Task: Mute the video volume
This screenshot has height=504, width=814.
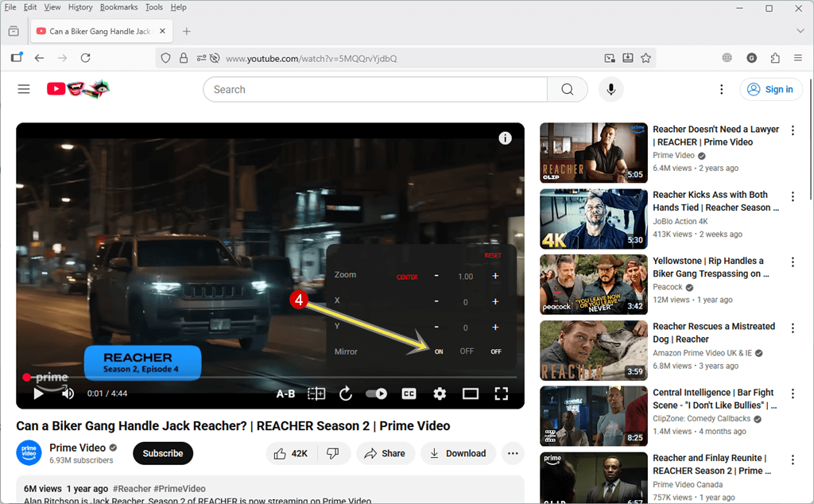Action: pyautogui.click(x=68, y=394)
